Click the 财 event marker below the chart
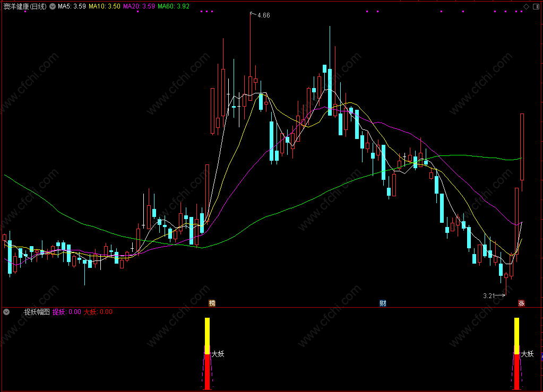Screen dimensions: 543x392 click(x=383, y=303)
